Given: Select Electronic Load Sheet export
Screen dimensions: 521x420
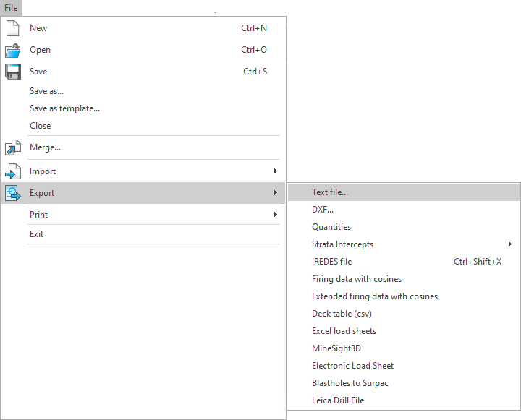Looking at the screenshot, I should pos(403,366).
